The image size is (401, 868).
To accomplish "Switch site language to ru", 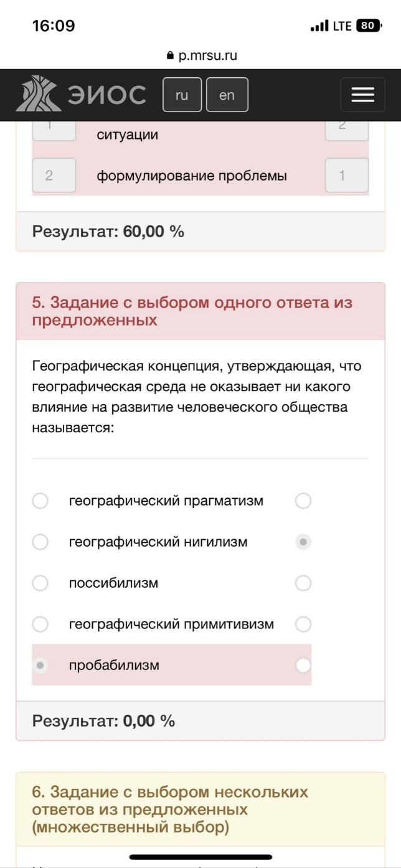I will (x=182, y=95).
